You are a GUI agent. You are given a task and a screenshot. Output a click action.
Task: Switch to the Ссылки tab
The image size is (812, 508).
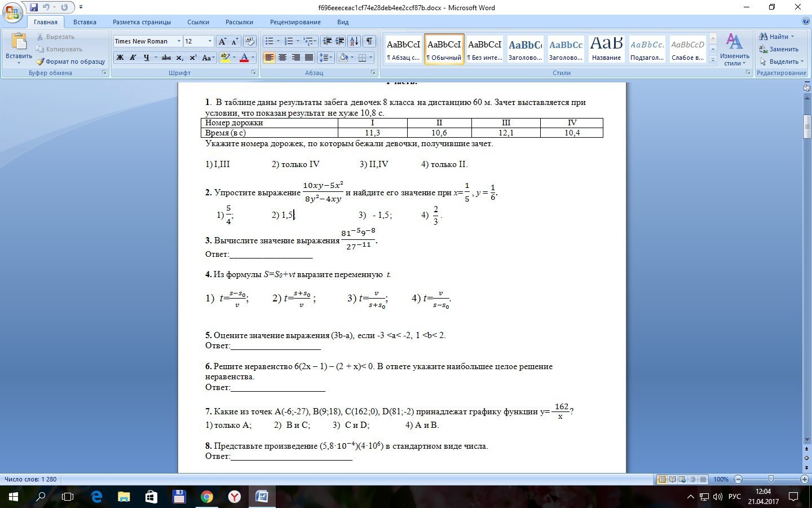point(198,22)
